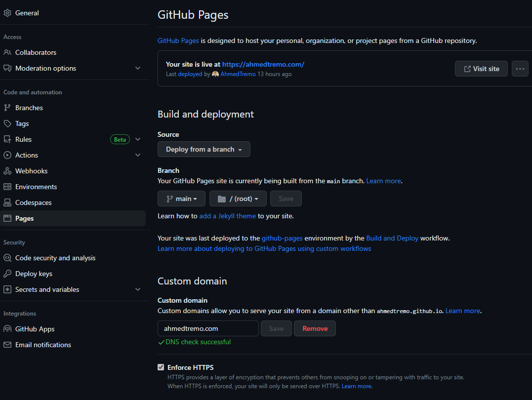Click the Tags icon in sidebar
The image size is (532, 400).
[7, 123]
